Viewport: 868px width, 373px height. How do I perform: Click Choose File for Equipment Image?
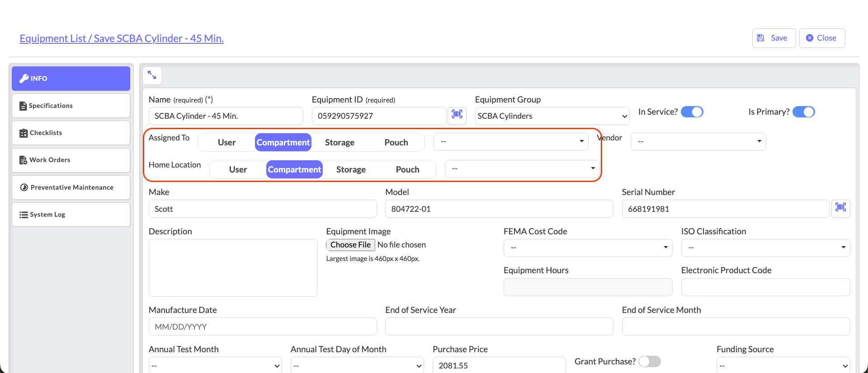pyautogui.click(x=350, y=245)
